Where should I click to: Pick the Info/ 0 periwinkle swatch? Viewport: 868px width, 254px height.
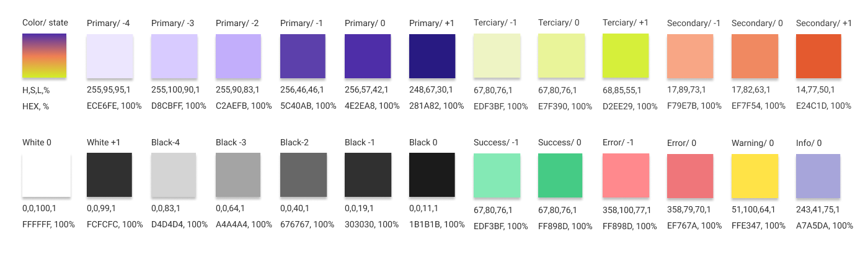[818, 176]
